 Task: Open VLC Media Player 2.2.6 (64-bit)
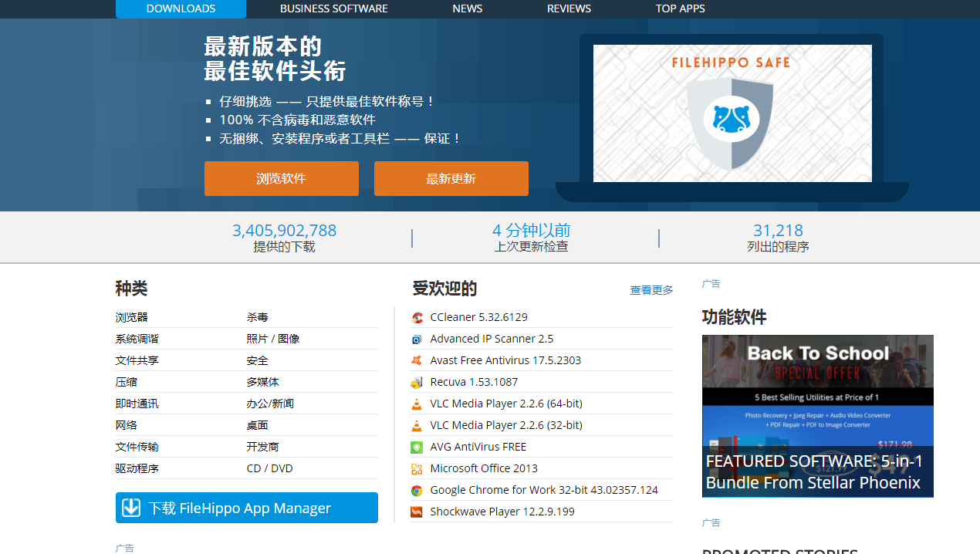(x=506, y=404)
